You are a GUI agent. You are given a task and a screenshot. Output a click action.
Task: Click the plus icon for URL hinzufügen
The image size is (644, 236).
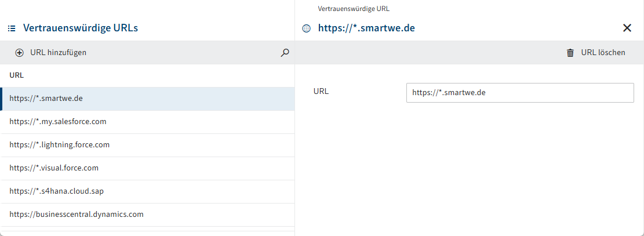pyautogui.click(x=19, y=53)
